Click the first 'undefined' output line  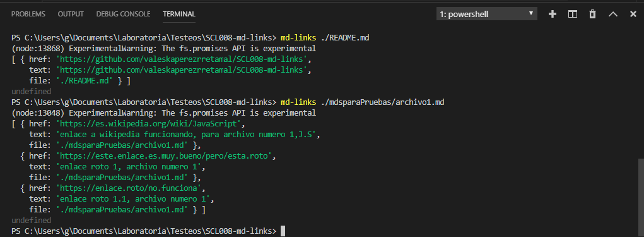tap(31, 92)
